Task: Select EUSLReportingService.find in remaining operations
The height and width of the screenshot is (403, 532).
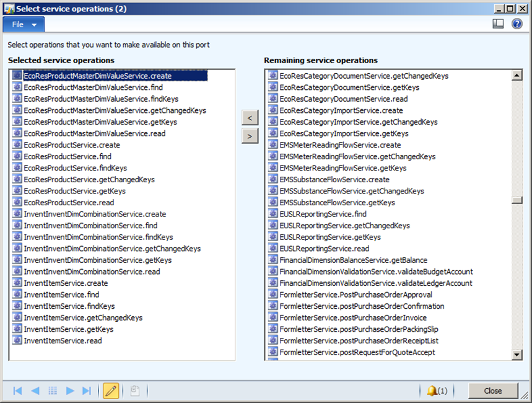Action: tap(323, 214)
